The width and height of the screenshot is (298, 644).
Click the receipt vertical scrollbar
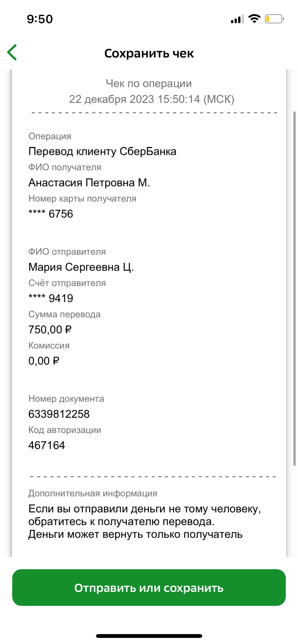[294, 289]
